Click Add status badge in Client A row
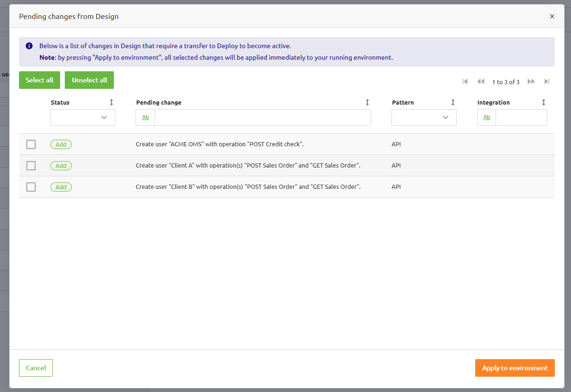The image size is (571, 392). point(61,166)
